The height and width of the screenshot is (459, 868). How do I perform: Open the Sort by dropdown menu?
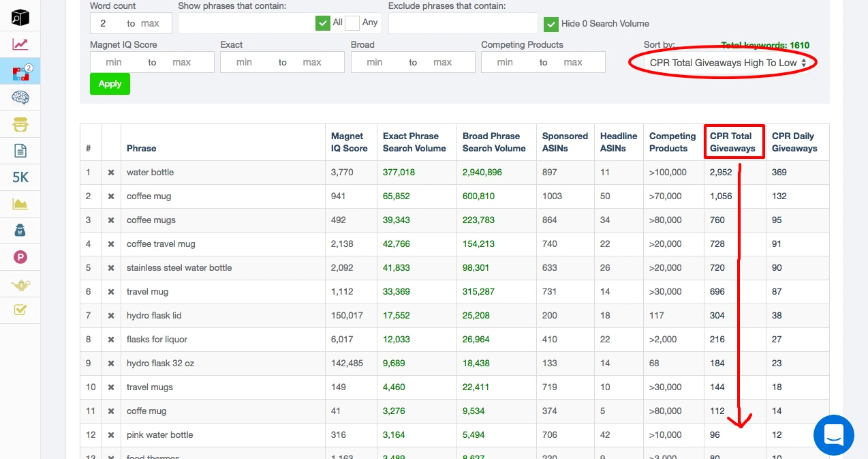coord(728,63)
